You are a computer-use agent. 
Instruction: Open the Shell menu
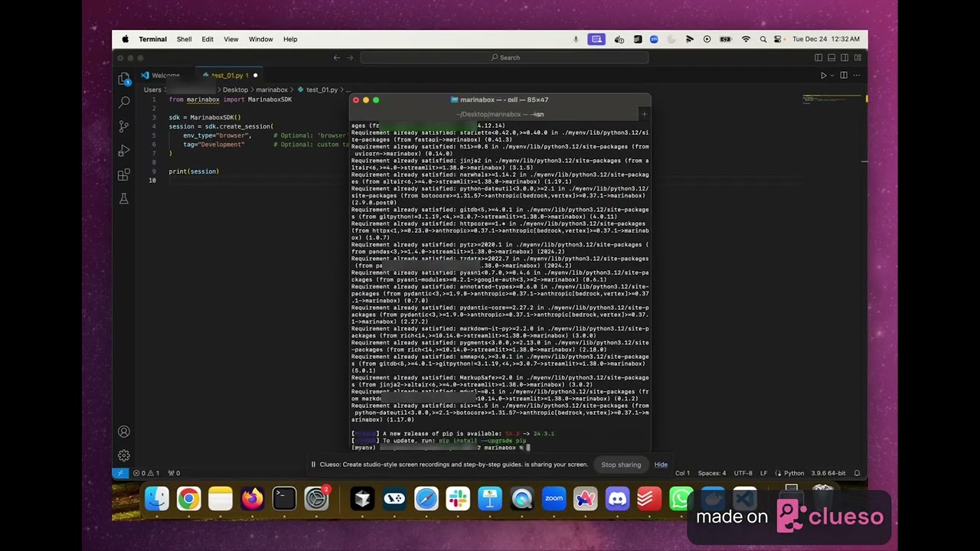coord(184,39)
